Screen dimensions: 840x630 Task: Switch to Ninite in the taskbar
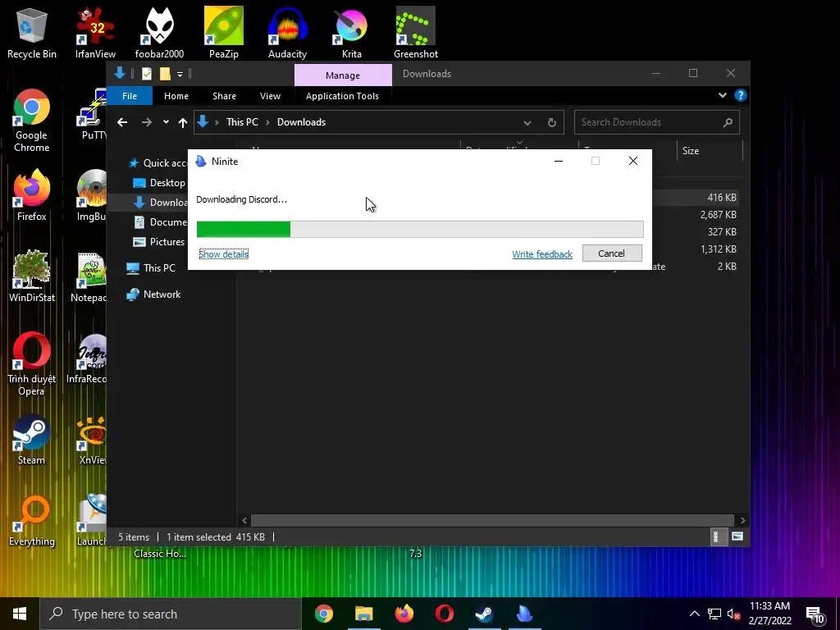point(524,614)
